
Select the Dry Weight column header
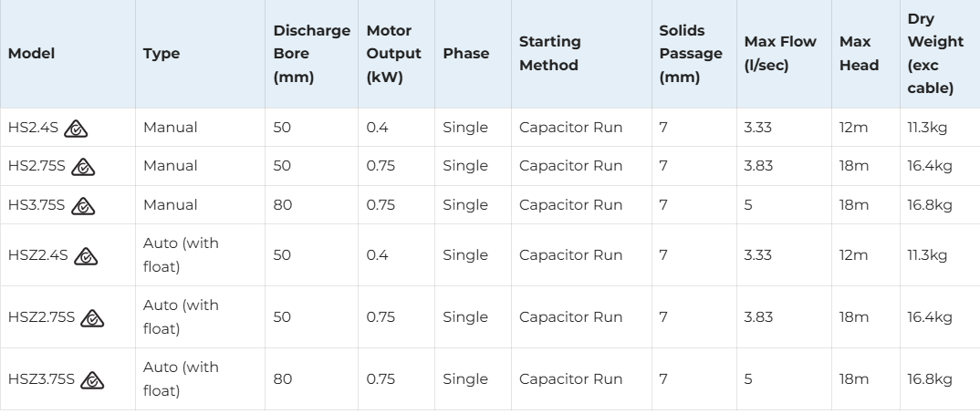[931, 54]
